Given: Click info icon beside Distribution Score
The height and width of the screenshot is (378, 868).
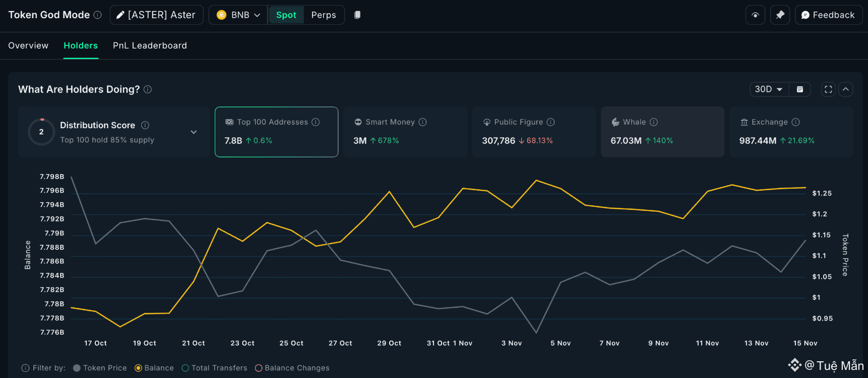Looking at the screenshot, I should click(145, 125).
